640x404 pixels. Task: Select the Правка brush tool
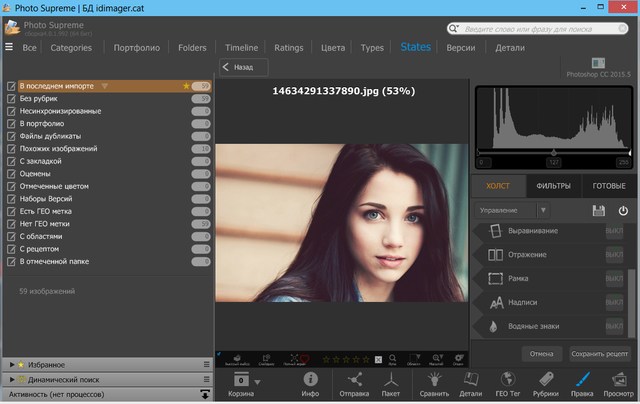coord(585,380)
